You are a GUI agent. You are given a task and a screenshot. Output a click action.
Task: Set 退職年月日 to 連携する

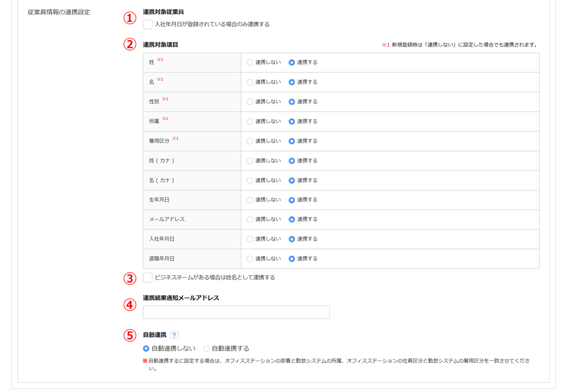291,259
